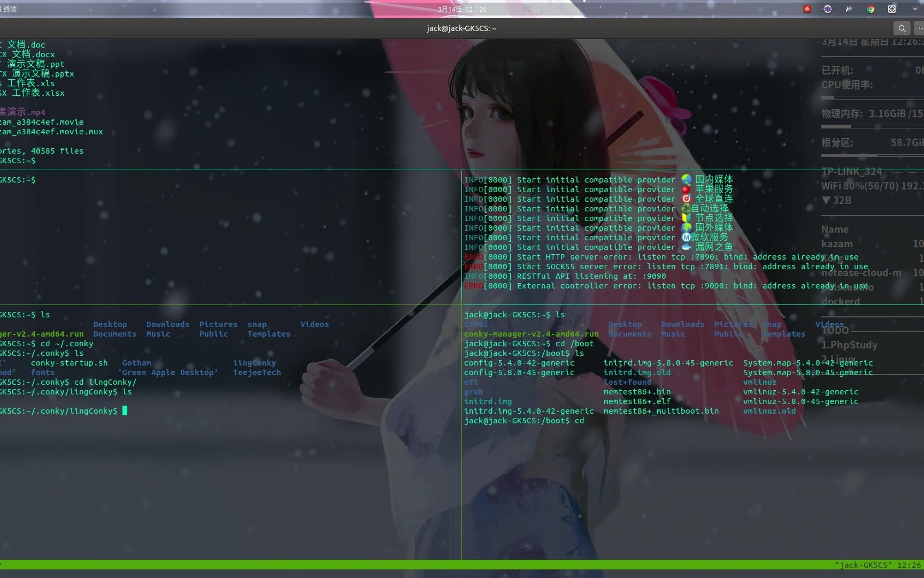Click the provider line 自动选择

click(596, 209)
